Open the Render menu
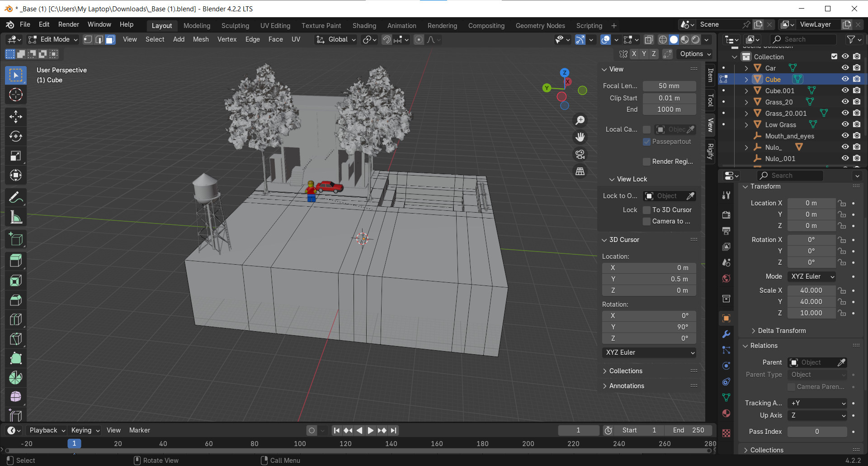The image size is (868, 466). (x=69, y=24)
